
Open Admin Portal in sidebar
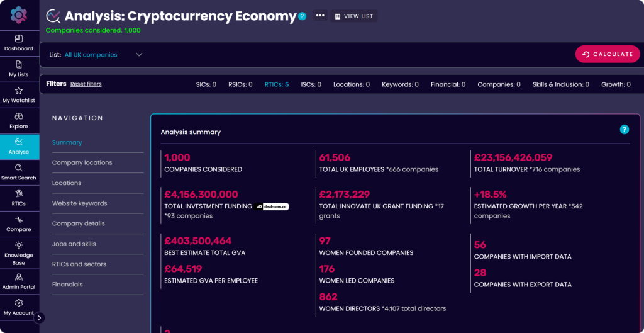pyautogui.click(x=19, y=277)
